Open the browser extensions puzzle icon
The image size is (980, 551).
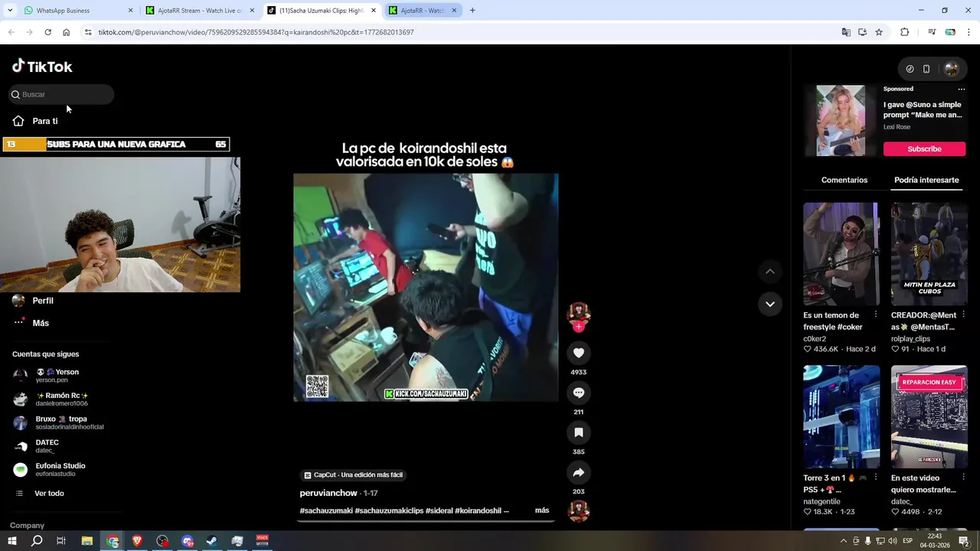[x=904, y=32]
